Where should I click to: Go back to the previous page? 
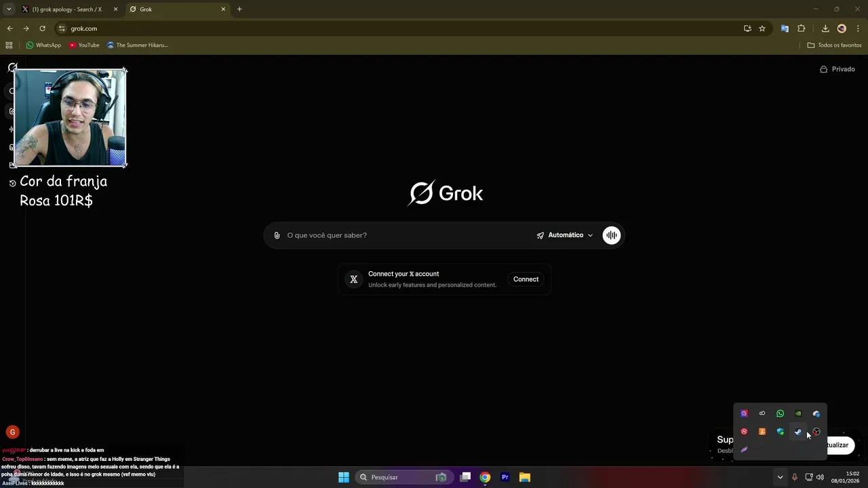9,28
